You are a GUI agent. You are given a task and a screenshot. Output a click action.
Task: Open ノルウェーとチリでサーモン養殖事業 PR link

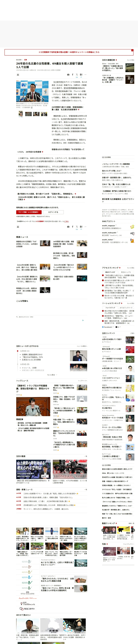point(116,164)
